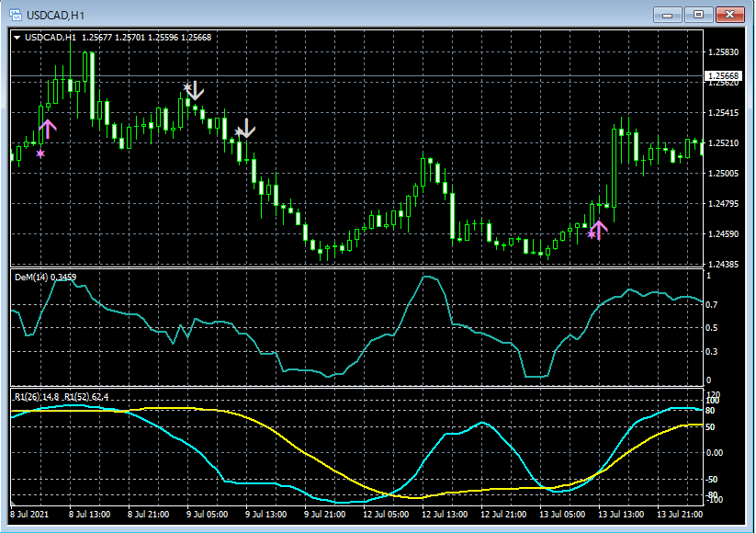Click the R1(26) 14.8 R1(52) 62.4 label

click(x=62, y=397)
